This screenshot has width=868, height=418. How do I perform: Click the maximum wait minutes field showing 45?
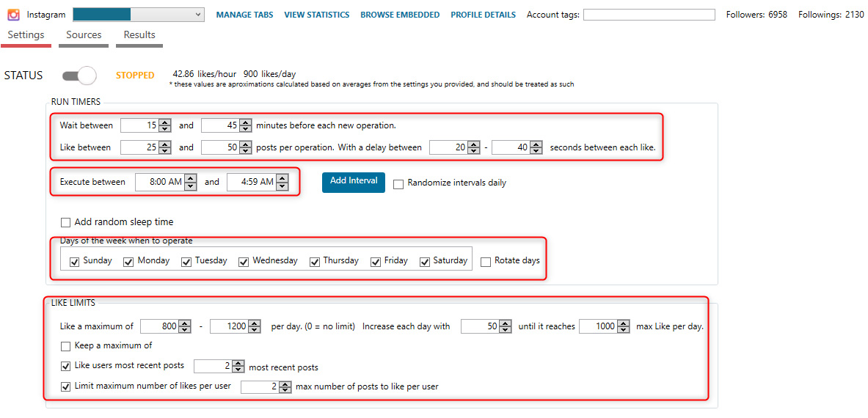tap(220, 125)
